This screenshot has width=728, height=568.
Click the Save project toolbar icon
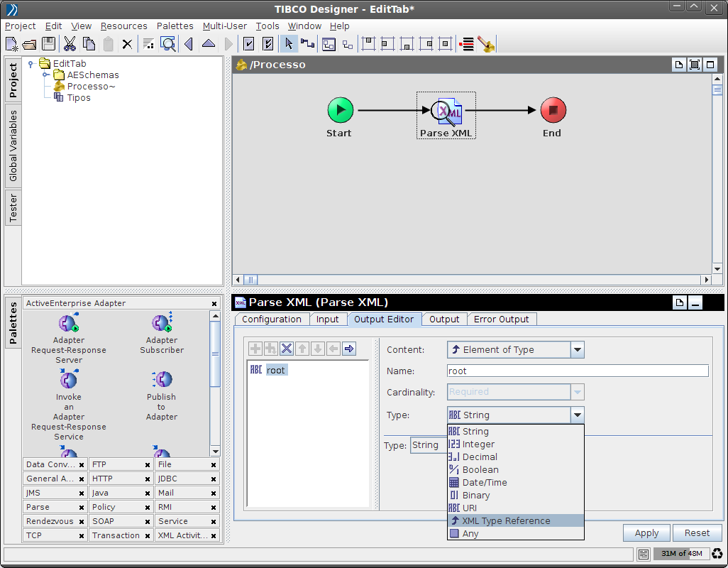pos(48,44)
